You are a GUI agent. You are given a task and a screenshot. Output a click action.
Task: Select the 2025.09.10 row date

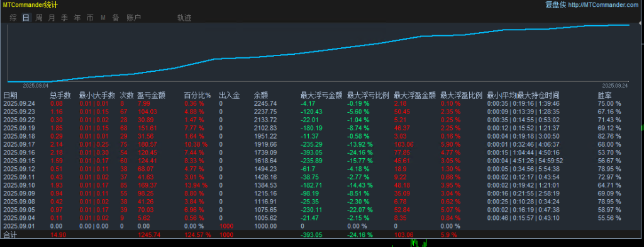click(x=19, y=185)
